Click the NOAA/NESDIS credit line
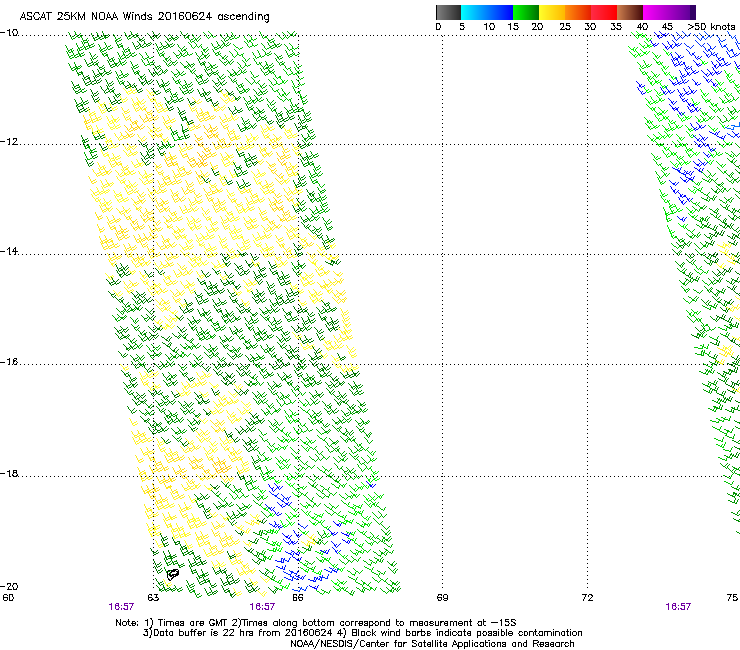This screenshot has height=650, width=740. click(x=432, y=644)
